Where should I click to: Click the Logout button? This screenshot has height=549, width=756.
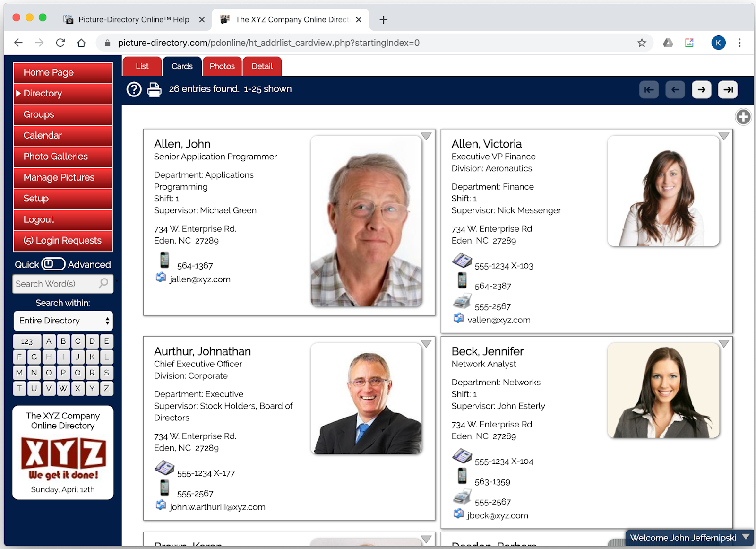pos(62,219)
